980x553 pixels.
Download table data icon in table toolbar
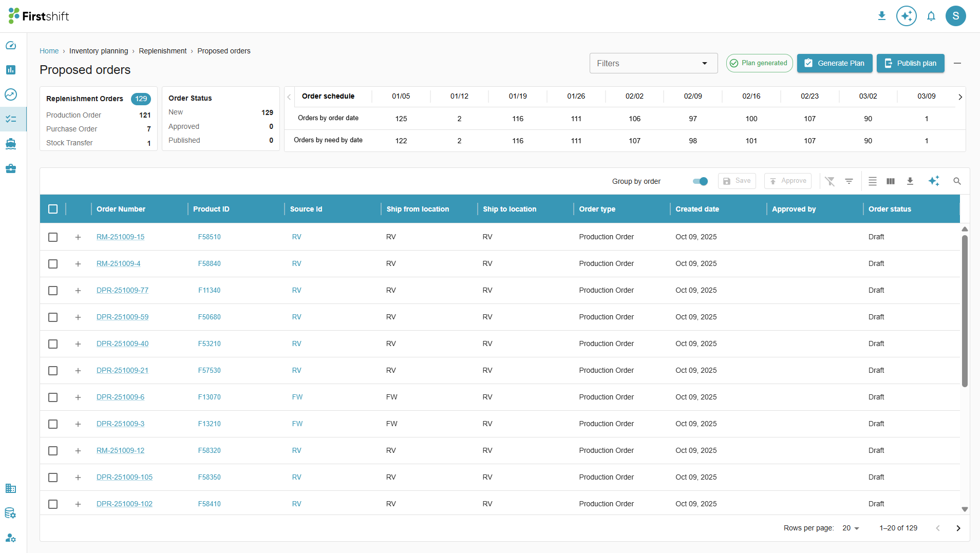tap(910, 181)
